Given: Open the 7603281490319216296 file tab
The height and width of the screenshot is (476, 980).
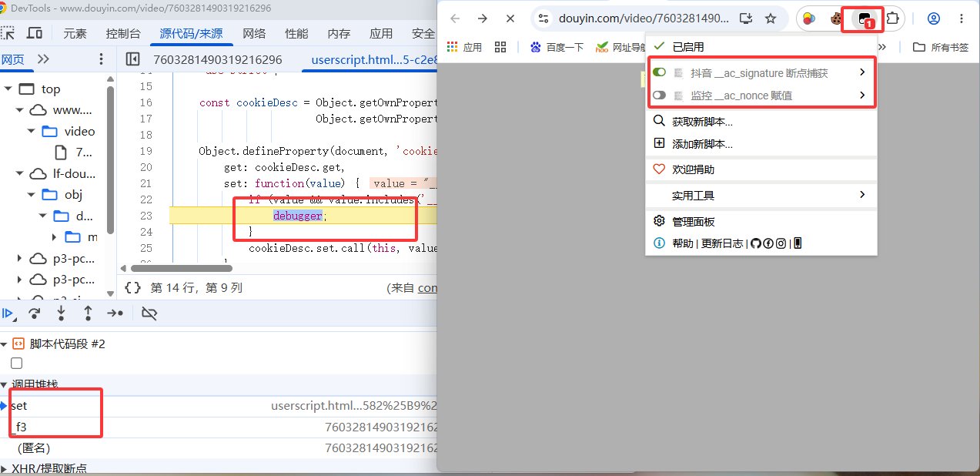Looking at the screenshot, I should coord(218,59).
